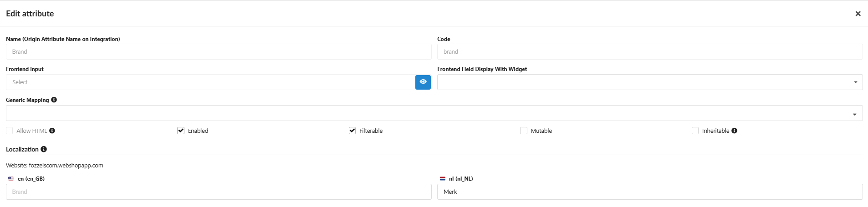
Task: Expand the Generic Mapping dropdown
Action: click(x=434, y=113)
